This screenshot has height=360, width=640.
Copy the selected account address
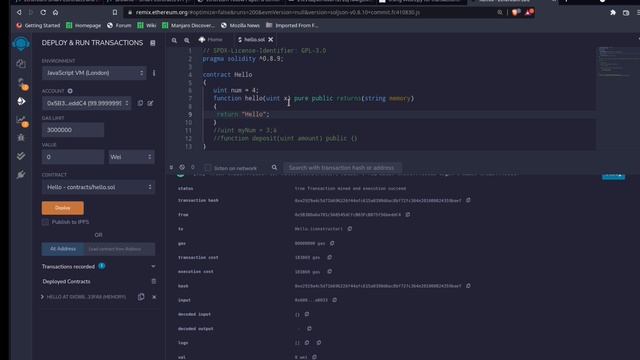click(x=140, y=103)
